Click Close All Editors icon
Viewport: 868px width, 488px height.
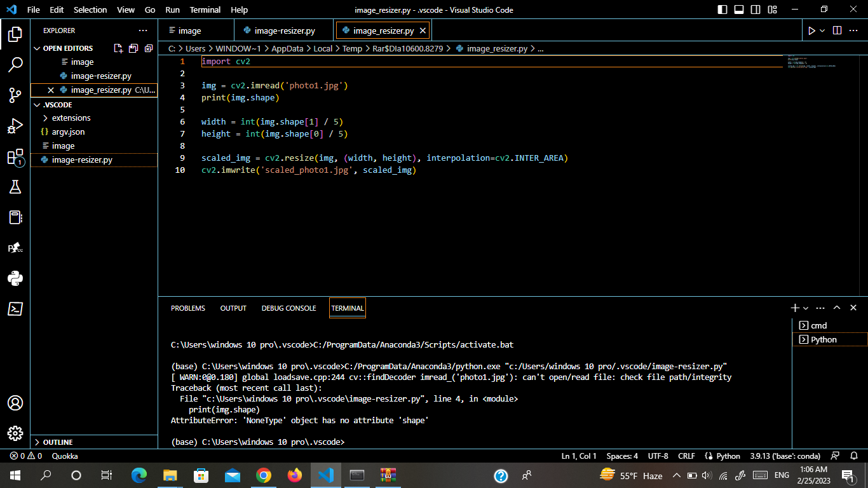149,48
